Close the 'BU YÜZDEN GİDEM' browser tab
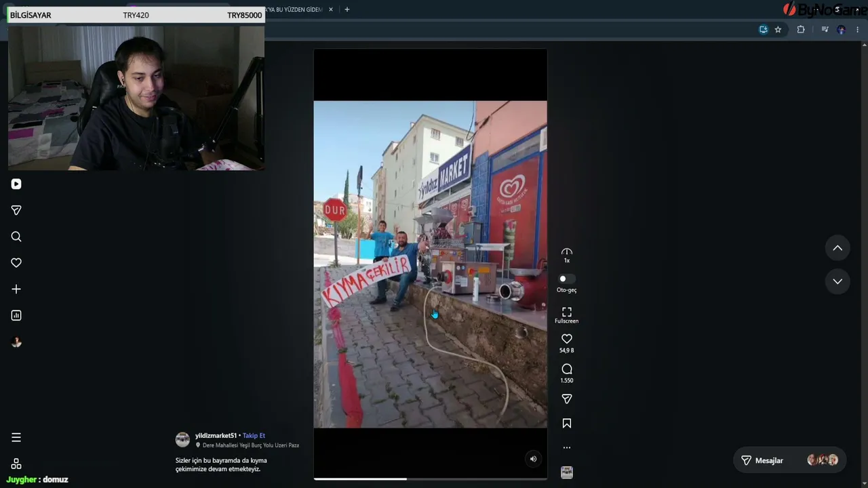 point(331,9)
